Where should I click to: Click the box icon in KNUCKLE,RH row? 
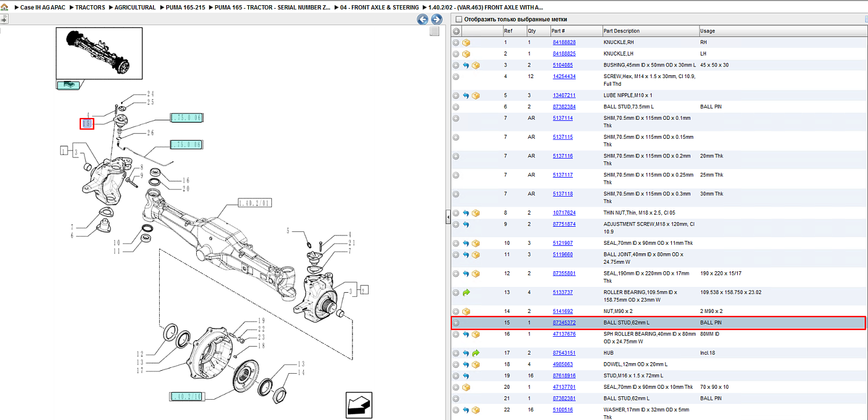click(466, 42)
